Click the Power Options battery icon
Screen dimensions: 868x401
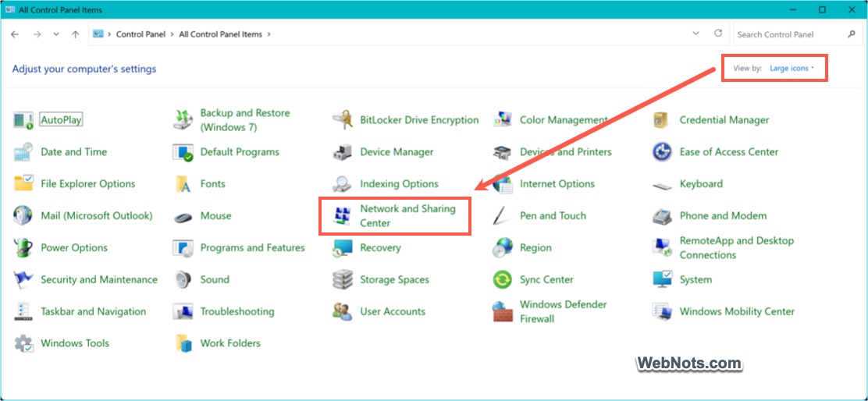click(x=23, y=248)
